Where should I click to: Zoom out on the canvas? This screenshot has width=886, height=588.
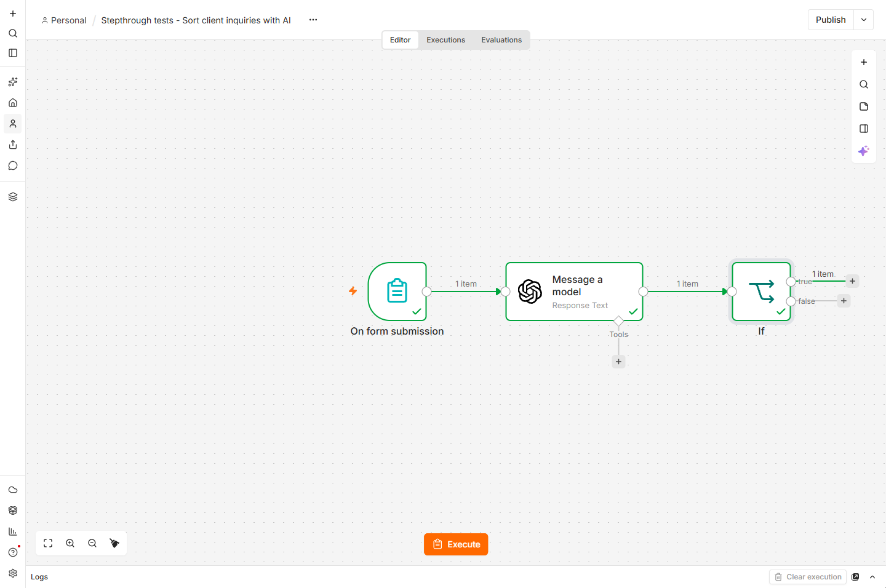pos(92,543)
